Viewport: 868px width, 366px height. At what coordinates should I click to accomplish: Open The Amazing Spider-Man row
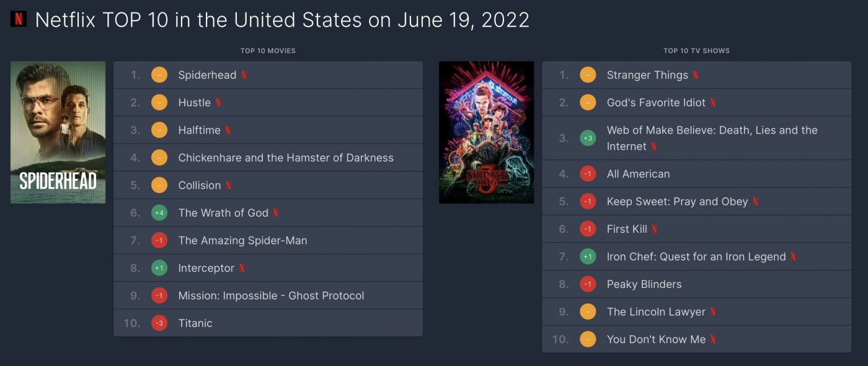pyautogui.click(x=268, y=240)
